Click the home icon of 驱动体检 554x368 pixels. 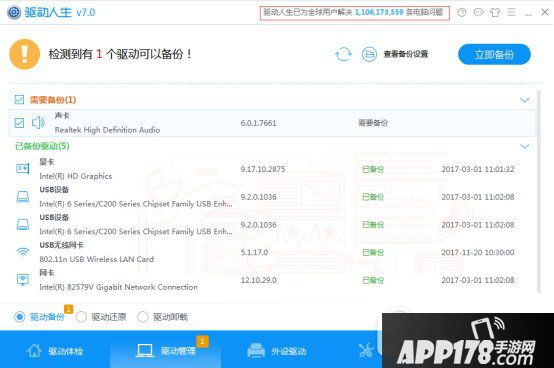pyautogui.click(x=34, y=351)
